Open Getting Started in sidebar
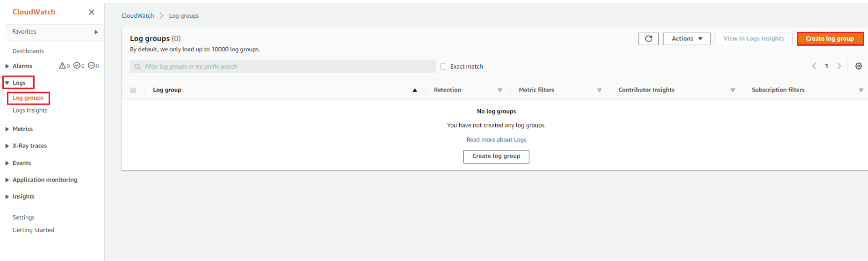 click(33, 230)
